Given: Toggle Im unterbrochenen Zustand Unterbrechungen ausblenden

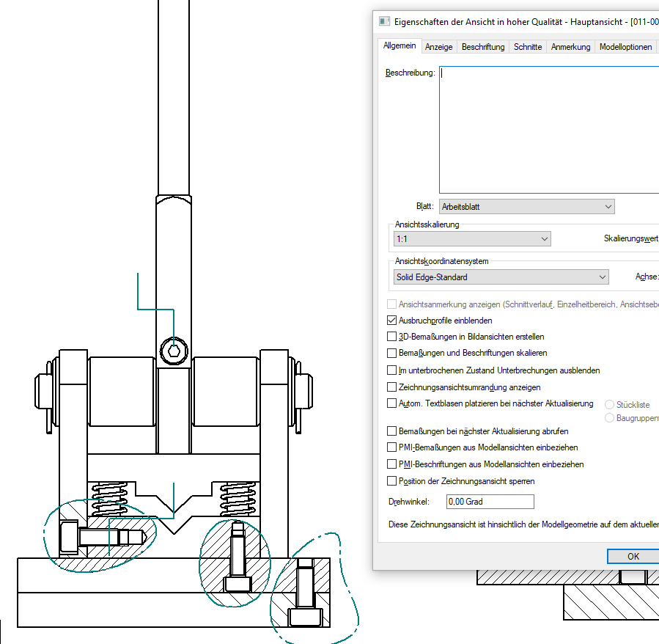Looking at the screenshot, I should click(391, 370).
